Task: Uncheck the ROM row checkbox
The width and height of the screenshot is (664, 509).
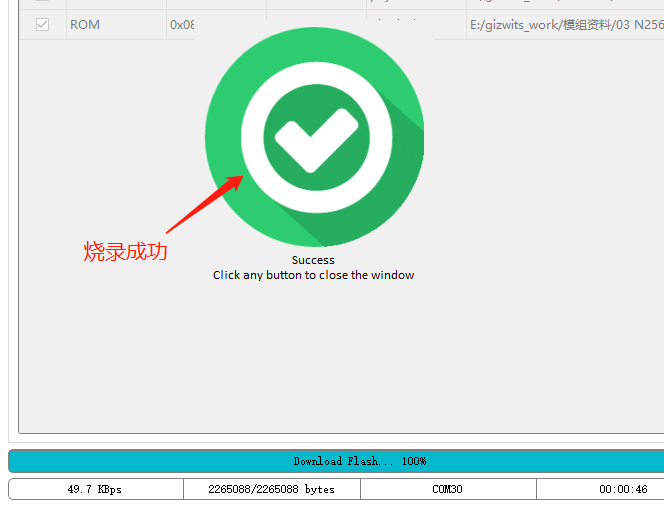Action: coord(42,24)
